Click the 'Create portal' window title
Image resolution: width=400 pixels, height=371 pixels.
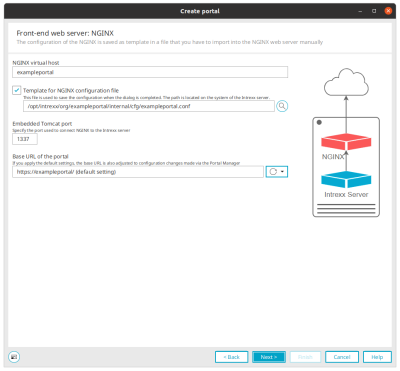click(x=200, y=11)
